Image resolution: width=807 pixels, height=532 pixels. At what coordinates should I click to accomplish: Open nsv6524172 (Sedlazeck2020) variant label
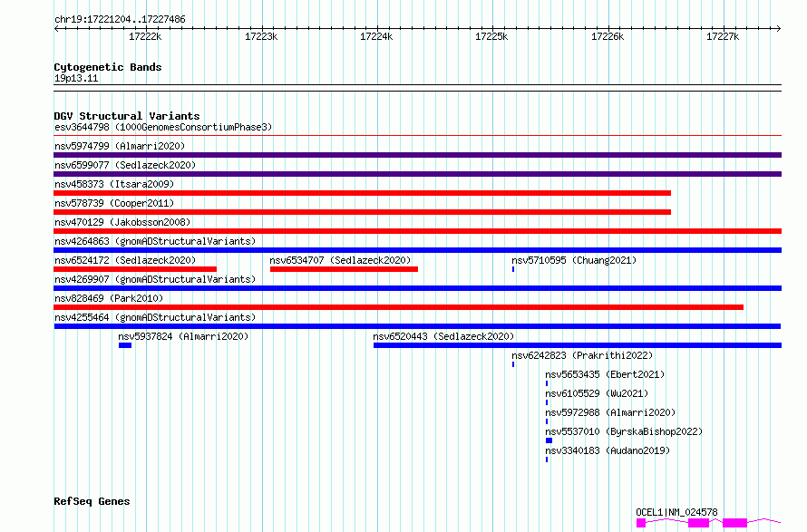point(125,260)
